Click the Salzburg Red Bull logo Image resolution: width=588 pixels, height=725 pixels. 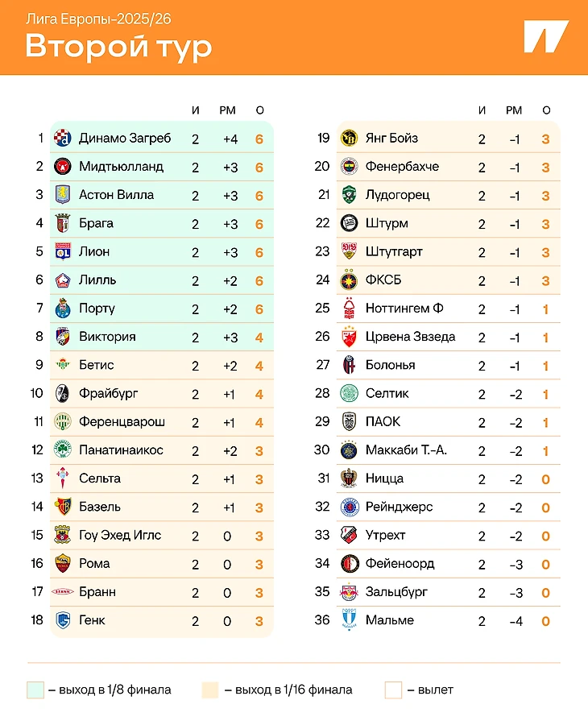point(349,592)
